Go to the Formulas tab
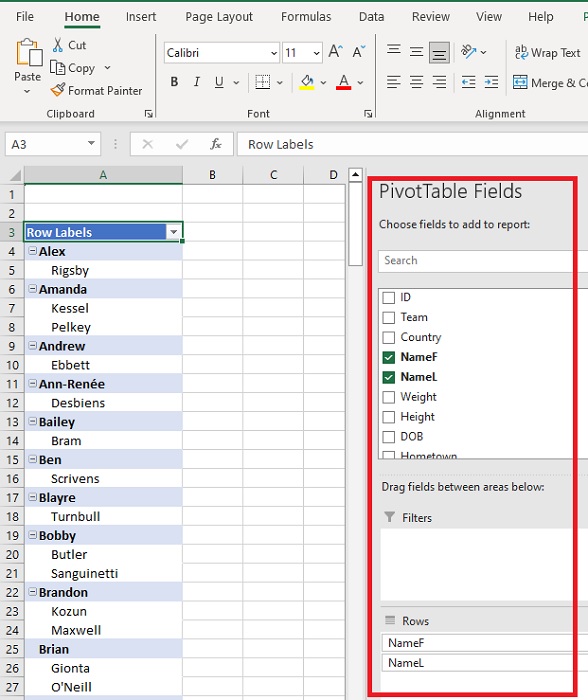The image size is (588, 700). click(x=306, y=17)
